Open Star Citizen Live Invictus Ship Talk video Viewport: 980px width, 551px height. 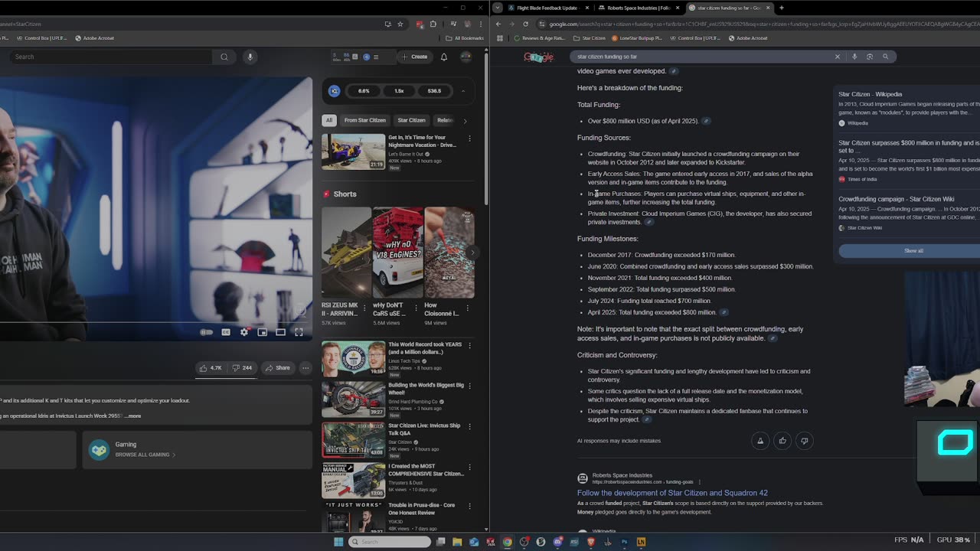tap(353, 439)
